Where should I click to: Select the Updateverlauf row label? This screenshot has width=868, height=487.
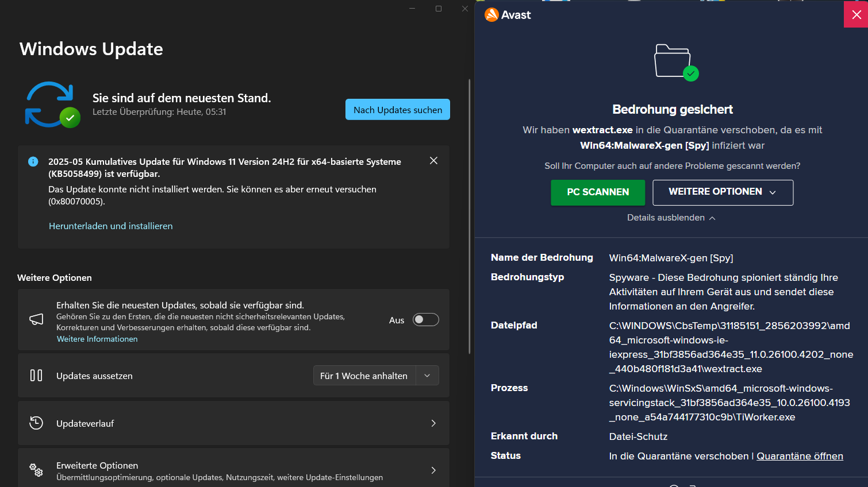85,423
